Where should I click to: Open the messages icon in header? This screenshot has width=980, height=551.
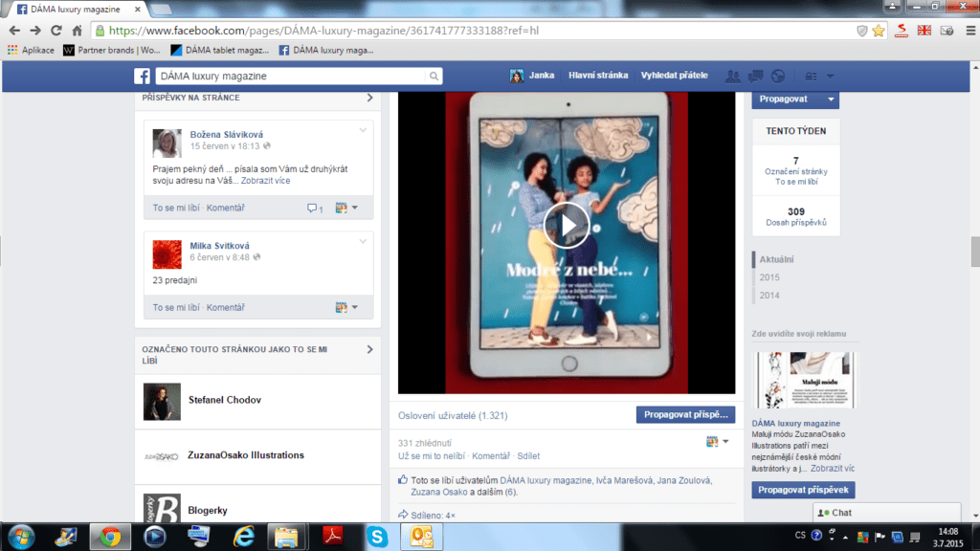click(755, 77)
